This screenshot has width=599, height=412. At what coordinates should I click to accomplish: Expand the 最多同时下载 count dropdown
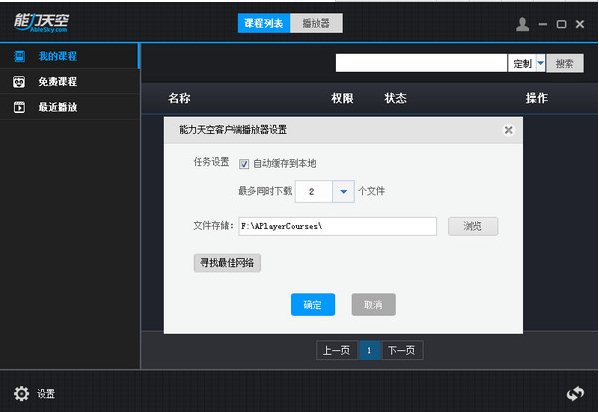coord(343,191)
